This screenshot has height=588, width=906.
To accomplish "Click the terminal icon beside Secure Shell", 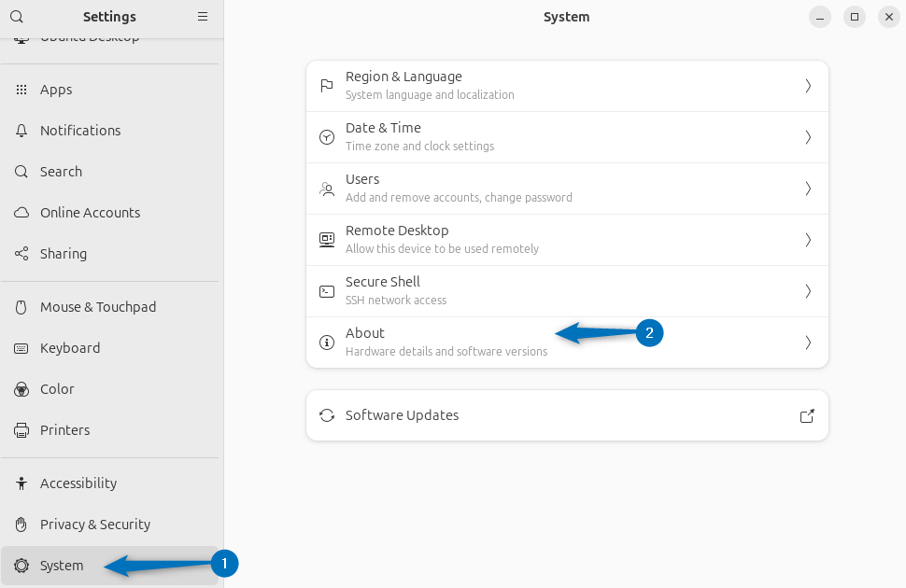I will 326,290.
